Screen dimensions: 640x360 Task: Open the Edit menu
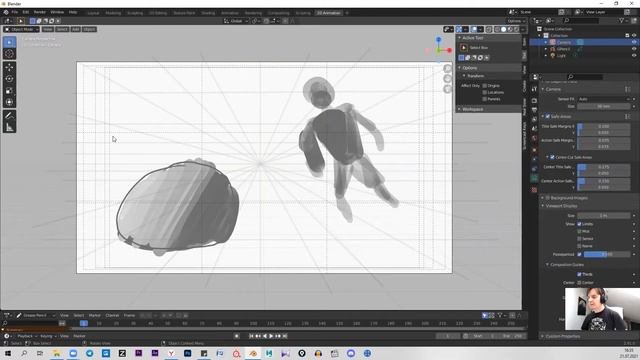pyautogui.click(x=25, y=13)
